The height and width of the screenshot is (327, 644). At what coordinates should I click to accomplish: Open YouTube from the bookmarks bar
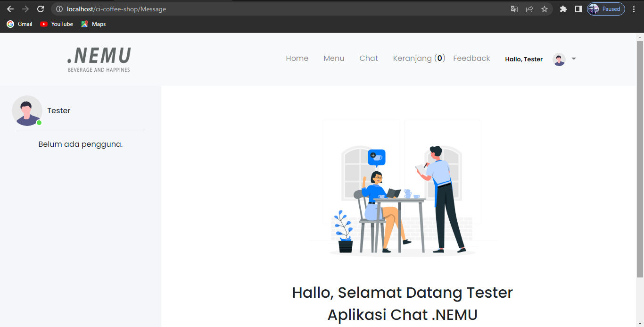(x=56, y=24)
